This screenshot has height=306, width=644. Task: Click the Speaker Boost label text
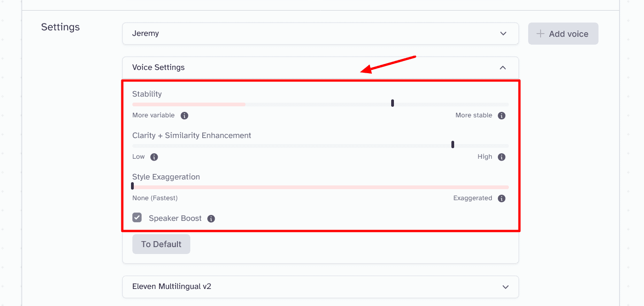175,218
